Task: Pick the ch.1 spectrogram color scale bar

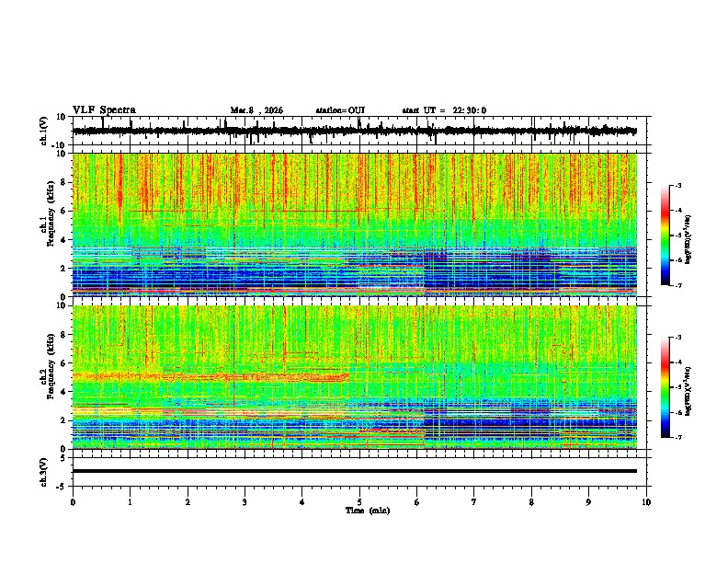Action: click(665, 236)
